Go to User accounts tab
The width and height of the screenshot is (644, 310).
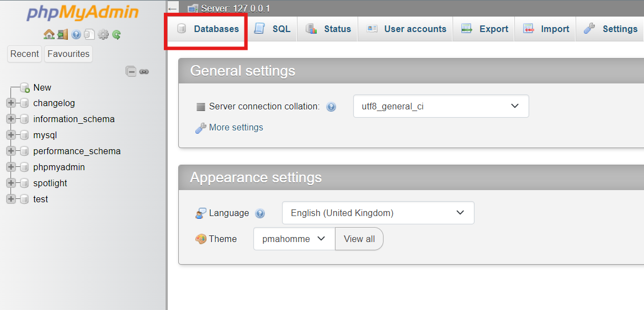(x=406, y=29)
